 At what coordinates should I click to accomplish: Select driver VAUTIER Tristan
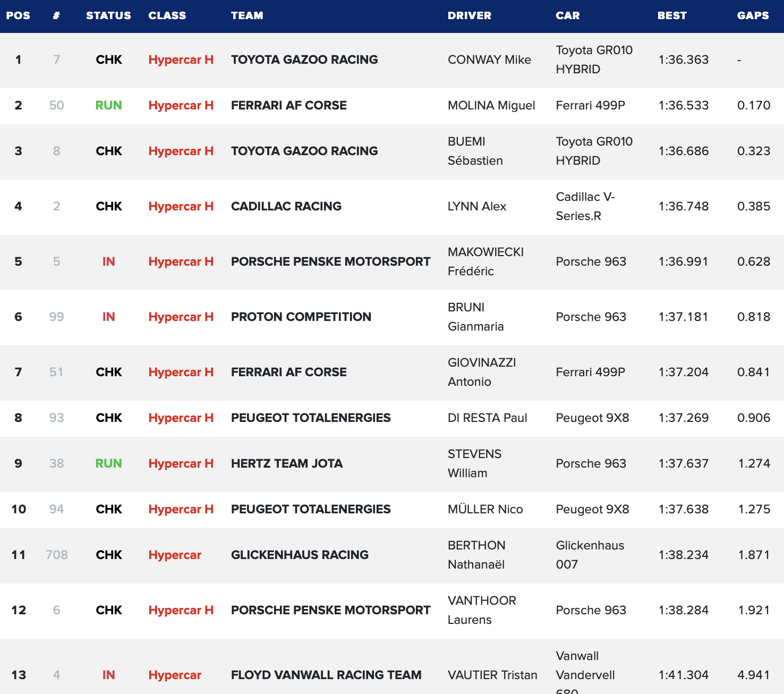(492, 675)
